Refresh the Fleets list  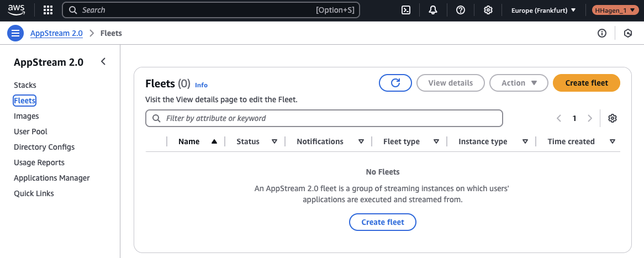(x=395, y=83)
